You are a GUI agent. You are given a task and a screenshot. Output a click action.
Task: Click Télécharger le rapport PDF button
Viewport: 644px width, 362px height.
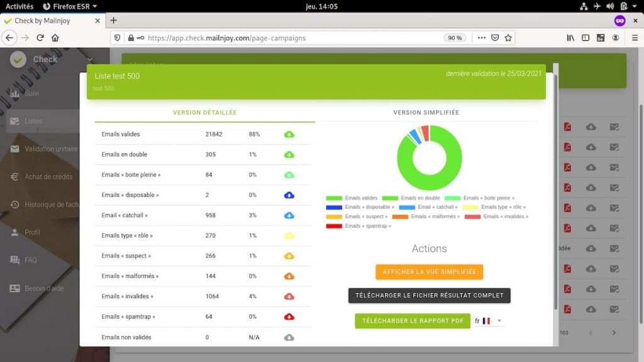tap(412, 321)
